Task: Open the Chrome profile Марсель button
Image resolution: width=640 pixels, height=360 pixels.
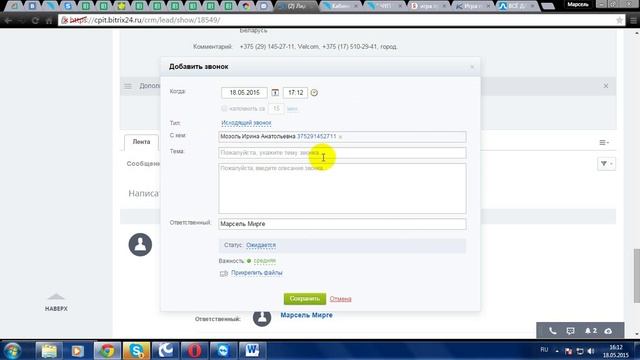Action: 578,4
